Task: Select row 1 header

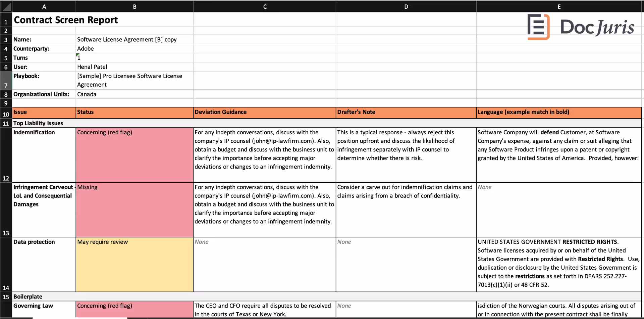Action: (6, 19)
